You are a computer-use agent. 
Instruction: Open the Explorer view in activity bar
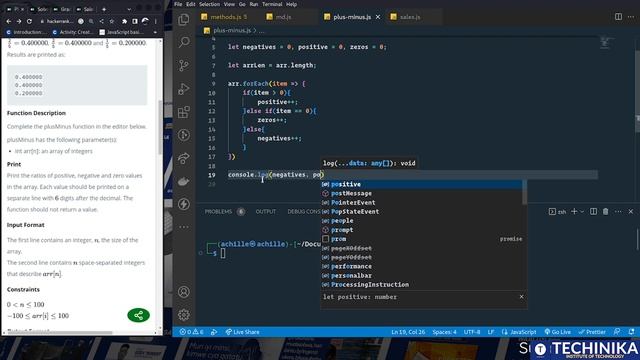(184, 19)
